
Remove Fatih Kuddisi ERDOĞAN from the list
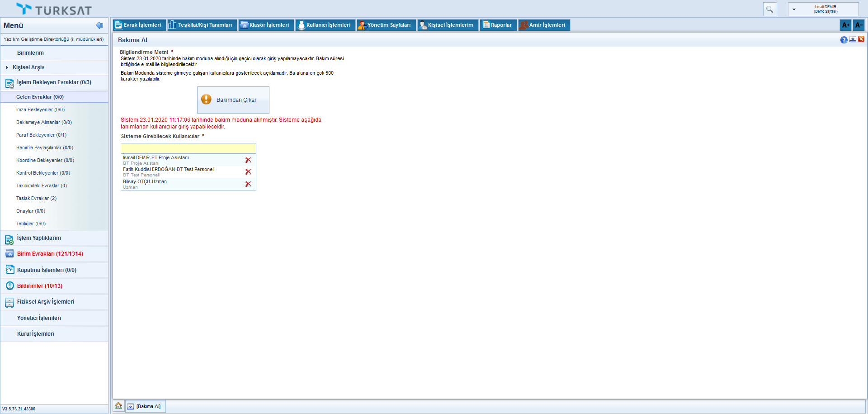[248, 172]
